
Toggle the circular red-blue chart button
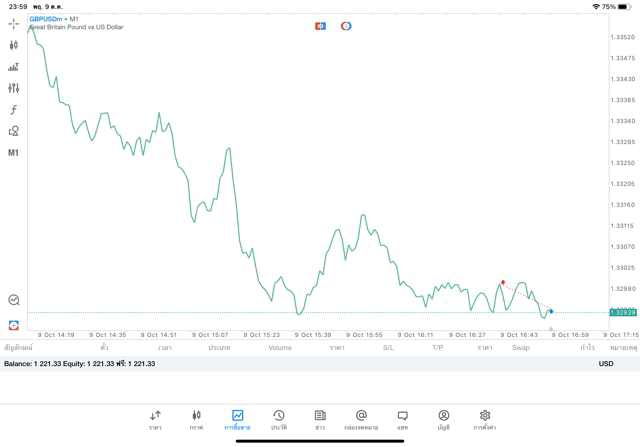click(x=346, y=26)
